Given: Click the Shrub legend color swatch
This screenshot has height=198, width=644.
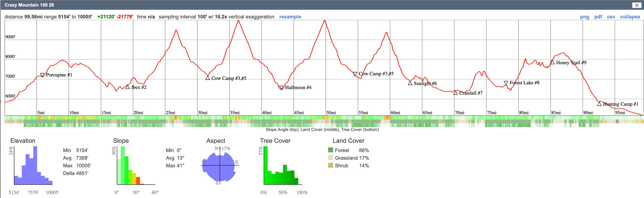Looking at the screenshot, I should (331, 165).
